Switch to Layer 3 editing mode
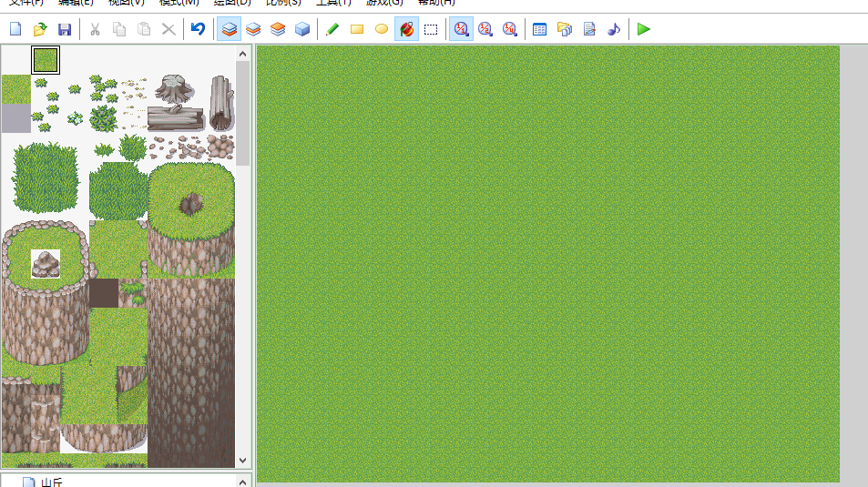The height and width of the screenshot is (487, 868). [277, 29]
